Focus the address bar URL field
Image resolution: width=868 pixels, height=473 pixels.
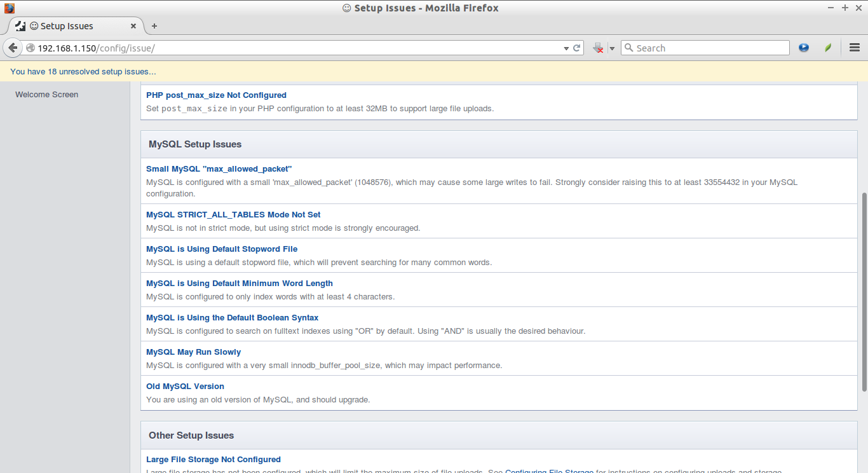click(x=299, y=48)
